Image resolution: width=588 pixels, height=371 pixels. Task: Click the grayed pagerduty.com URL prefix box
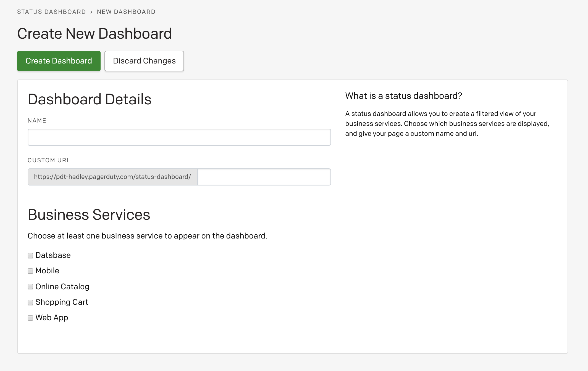(112, 177)
